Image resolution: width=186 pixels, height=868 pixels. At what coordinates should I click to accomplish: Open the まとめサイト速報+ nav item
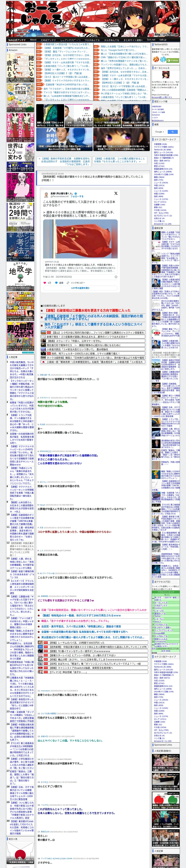133,40
